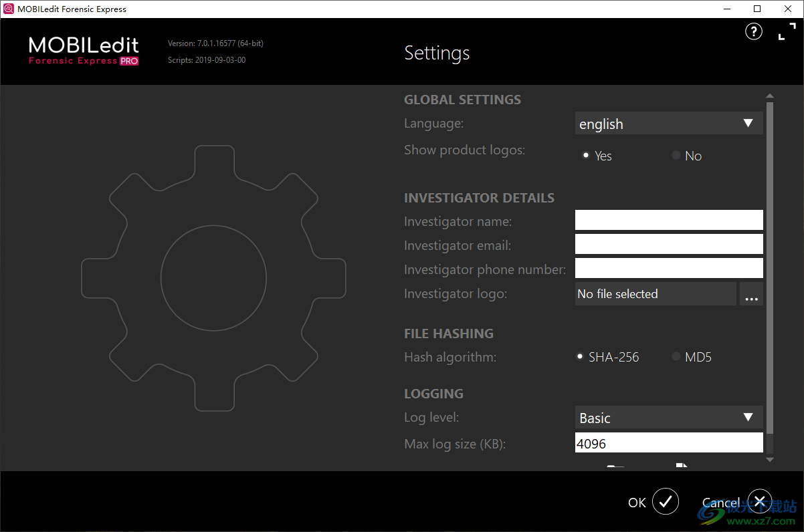This screenshot has height=532, width=804.
Task: Click the Max log size field showing 4096
Action: pyautogui.click(x=669, y=442)
